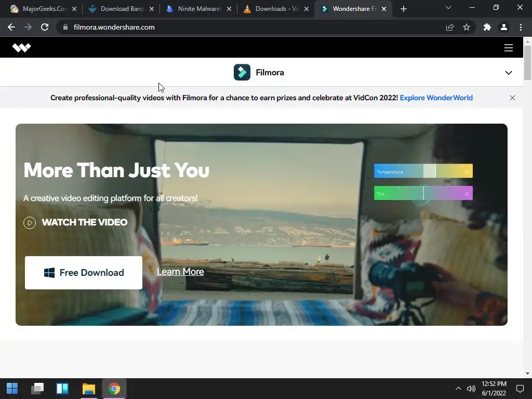Click the Filmora app logo icon
Screen dimensions: 532x399
coord(242,72)
